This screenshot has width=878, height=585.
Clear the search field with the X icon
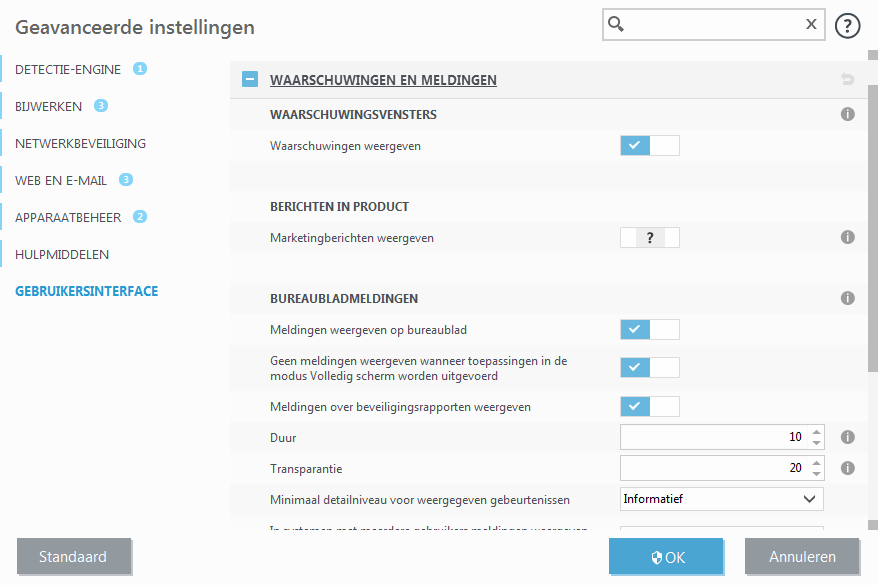tap(810, 24)
